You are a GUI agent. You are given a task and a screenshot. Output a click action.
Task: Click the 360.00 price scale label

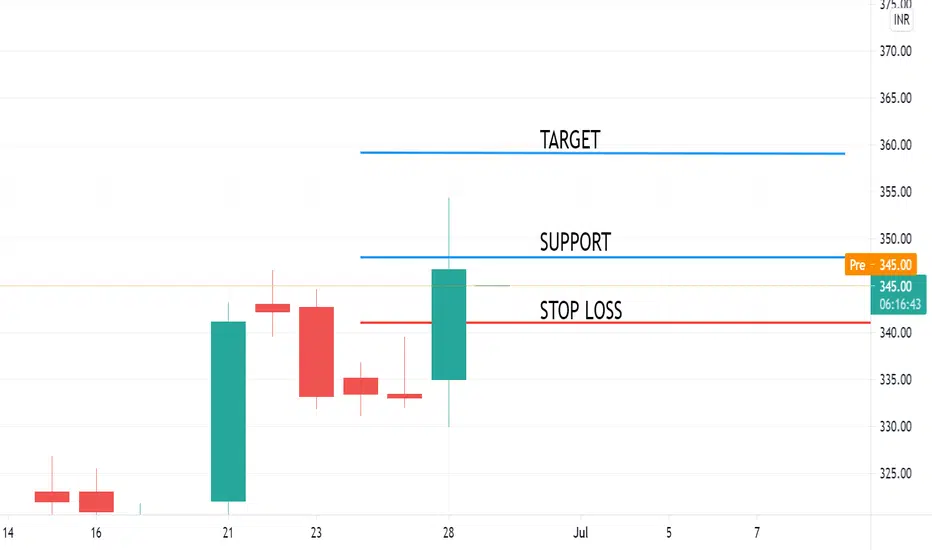(x=896, y=145)
